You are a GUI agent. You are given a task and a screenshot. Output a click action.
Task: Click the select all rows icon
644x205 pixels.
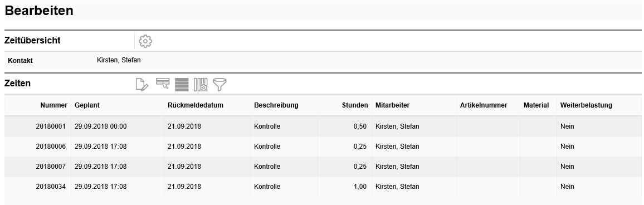point(182,85)
